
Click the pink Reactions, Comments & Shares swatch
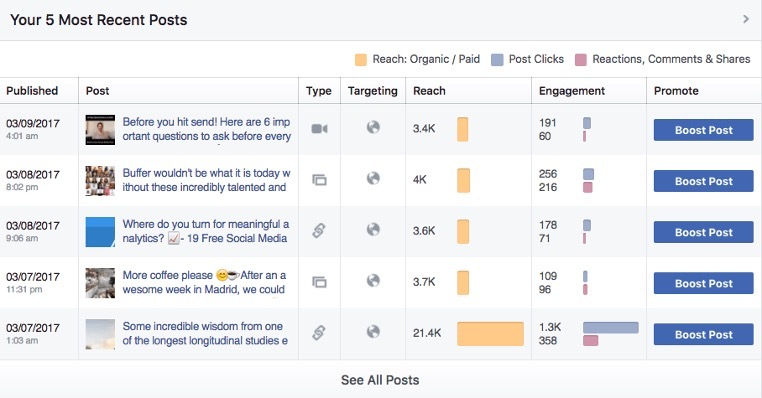point(580,60)
